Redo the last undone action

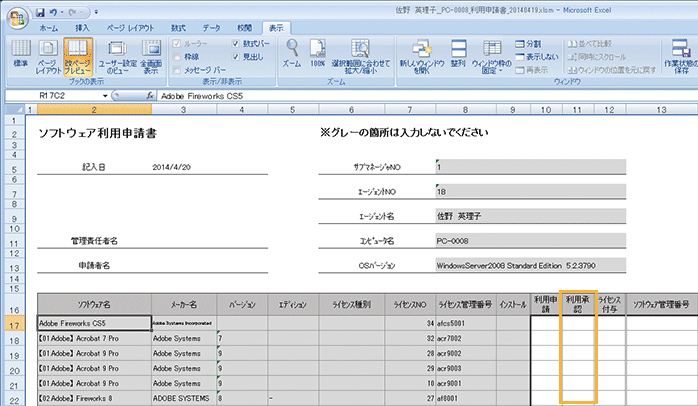tap(72, 12)
